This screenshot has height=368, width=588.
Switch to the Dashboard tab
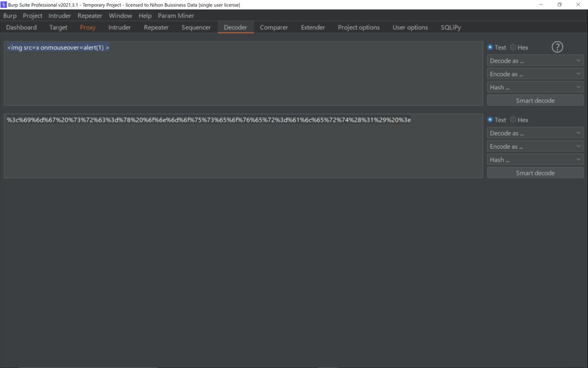[x=22, y=27]
